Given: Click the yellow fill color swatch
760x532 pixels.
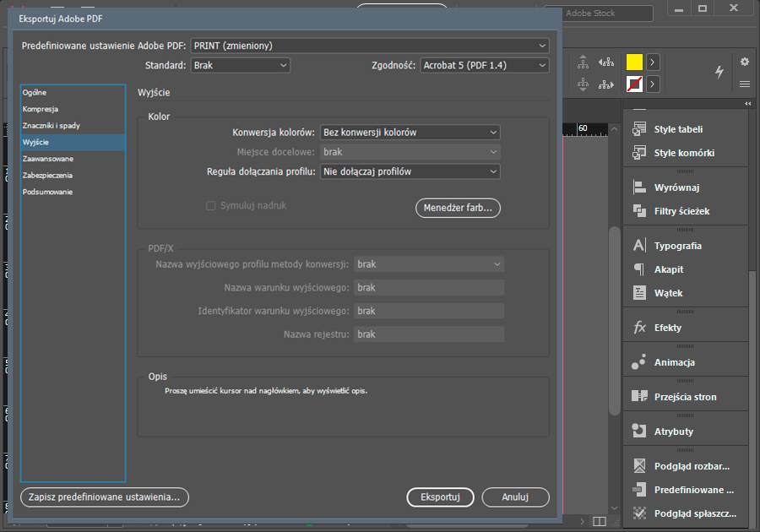Looking at the screenshot, I should (x=634, y=62).
